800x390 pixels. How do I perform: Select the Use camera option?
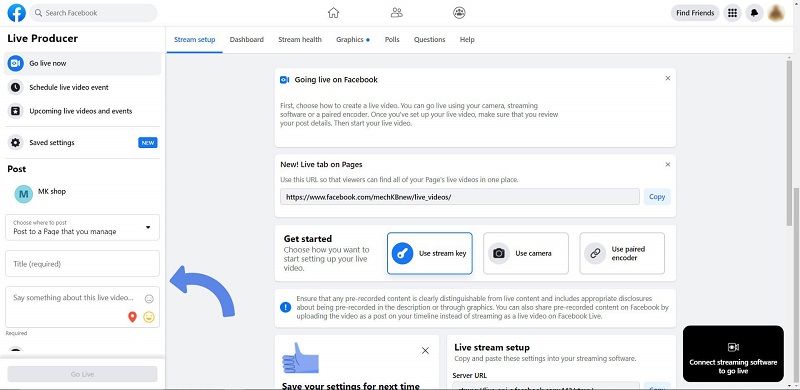tap(526, 253)
